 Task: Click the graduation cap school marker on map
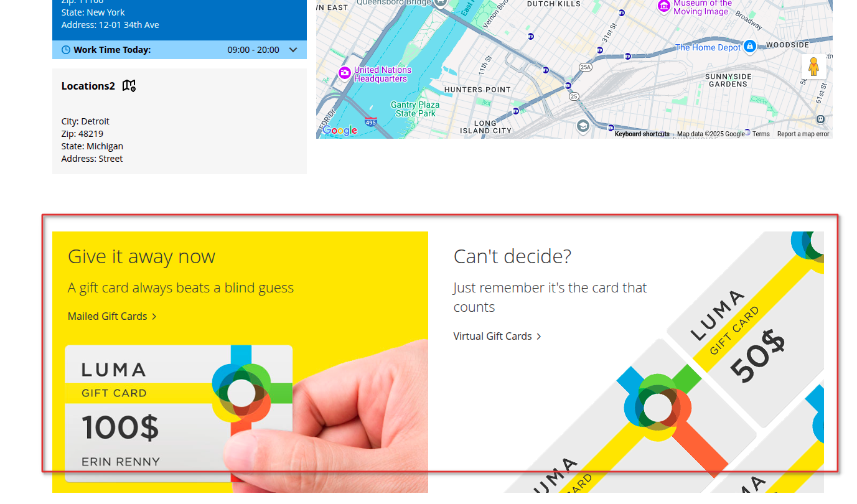(583, 126)
